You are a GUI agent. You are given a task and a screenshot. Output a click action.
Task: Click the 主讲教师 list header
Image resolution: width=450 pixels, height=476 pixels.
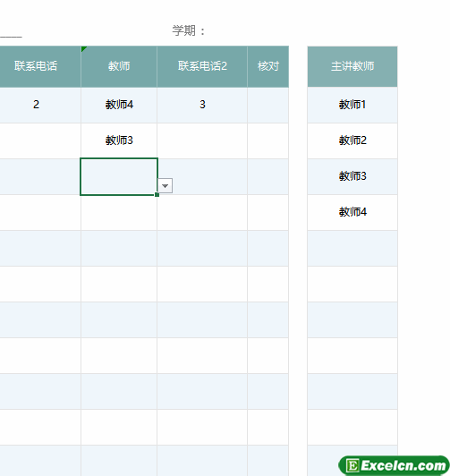click(x=352, y=66)
